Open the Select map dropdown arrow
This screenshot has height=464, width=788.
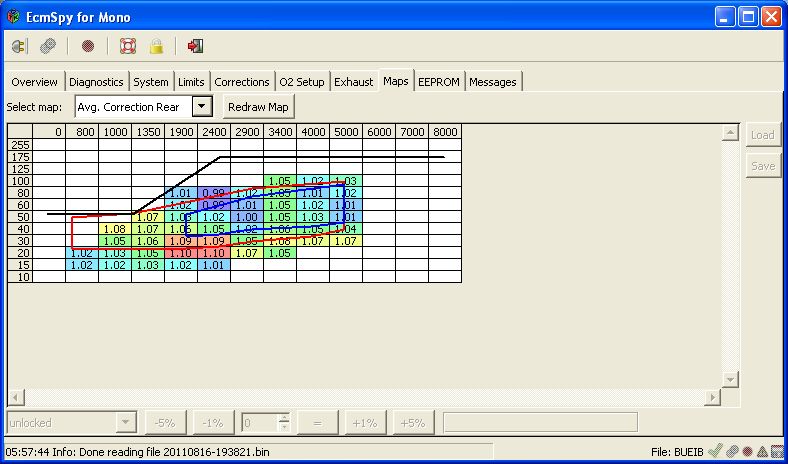[203, 106]
